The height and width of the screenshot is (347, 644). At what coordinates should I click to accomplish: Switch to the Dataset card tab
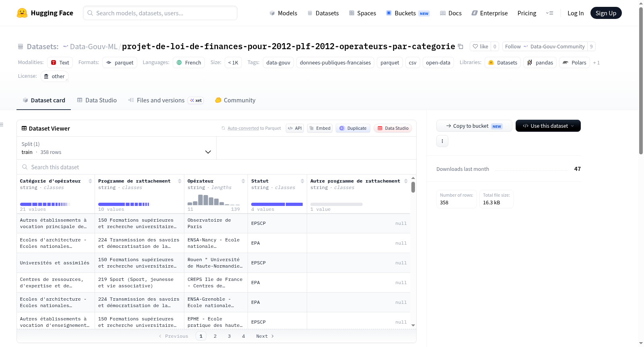click(x=43, y=100)
